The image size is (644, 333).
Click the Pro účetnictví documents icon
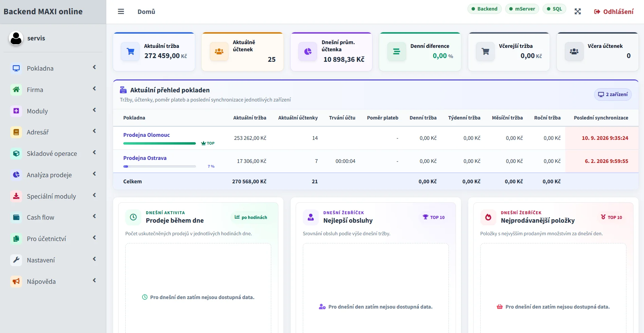[16, 239]
